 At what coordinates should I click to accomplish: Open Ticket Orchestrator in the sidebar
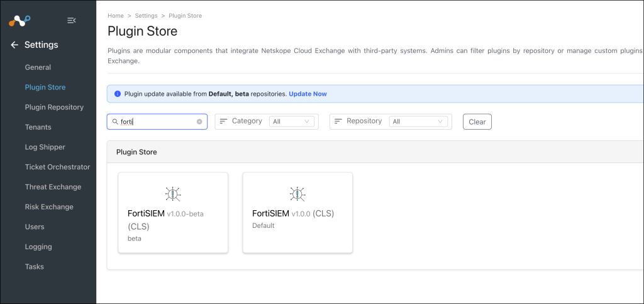pyautogui.click(x=57, y=167)
